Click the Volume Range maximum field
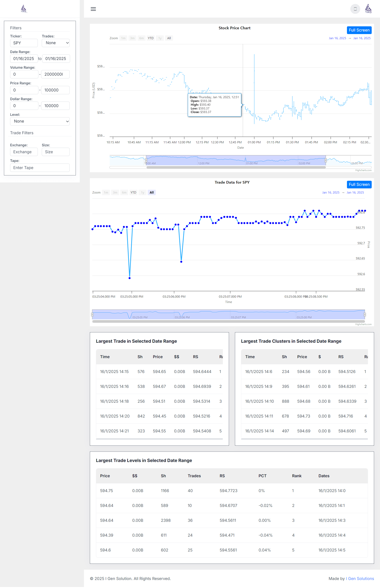The width and height of the screenshot is (380, 588). [55, 74]
